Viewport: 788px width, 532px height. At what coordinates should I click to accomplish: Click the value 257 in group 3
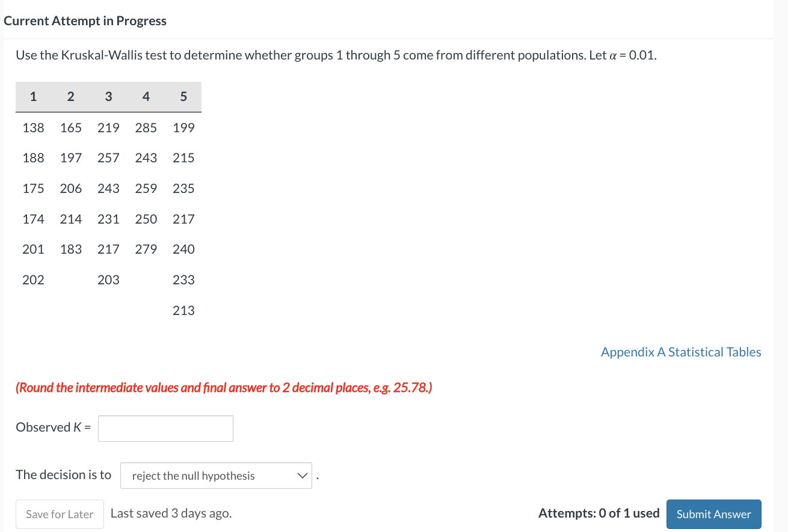[108, 157]
